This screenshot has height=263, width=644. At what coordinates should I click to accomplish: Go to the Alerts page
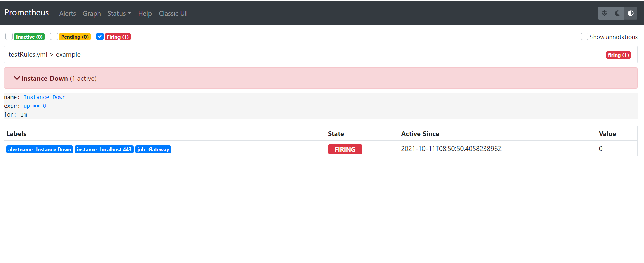tap(67, 13)
